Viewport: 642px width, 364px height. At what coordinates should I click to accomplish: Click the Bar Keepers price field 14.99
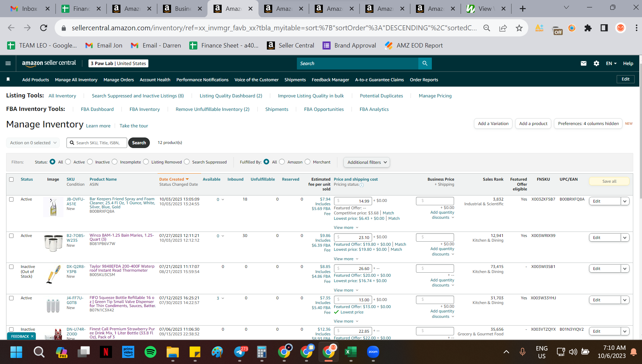point(353,201)
